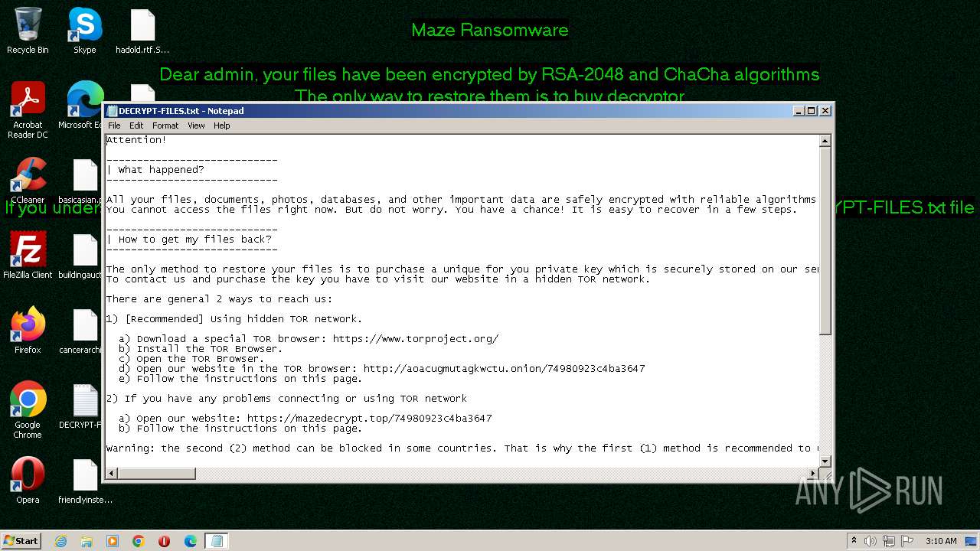Click the Notepad title bar text
The image size is (980, 551).
coord(181,111)
